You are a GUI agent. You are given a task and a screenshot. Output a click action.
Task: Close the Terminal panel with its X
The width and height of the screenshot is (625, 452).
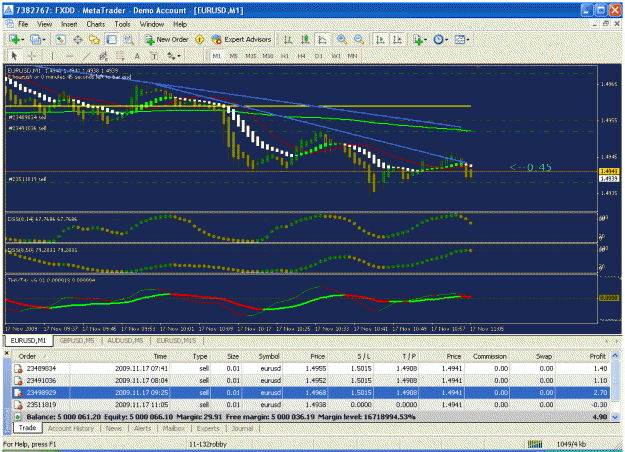coord(6,353)
